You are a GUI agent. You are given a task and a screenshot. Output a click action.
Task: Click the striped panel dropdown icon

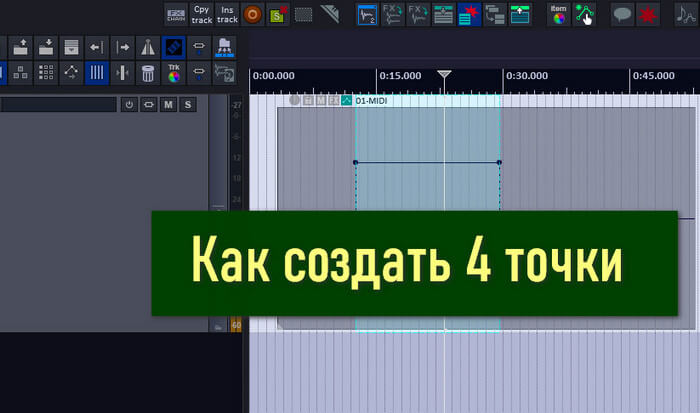pos(71,47)
